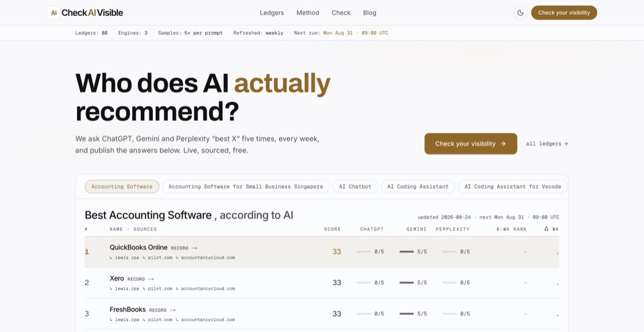Select AI Coding Assistant for Vscode tab
This screenshot has width=644, height=332.
[x=513, y=186]
